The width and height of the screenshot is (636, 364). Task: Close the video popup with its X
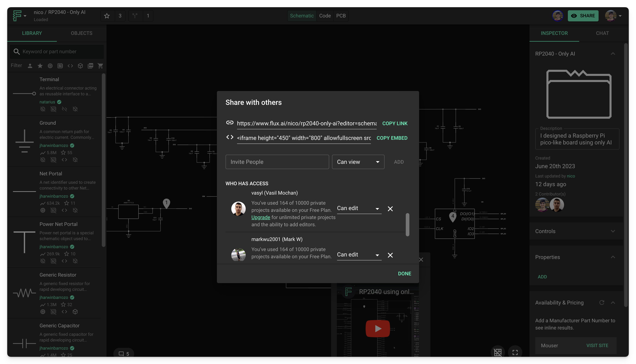coord(421,260)
